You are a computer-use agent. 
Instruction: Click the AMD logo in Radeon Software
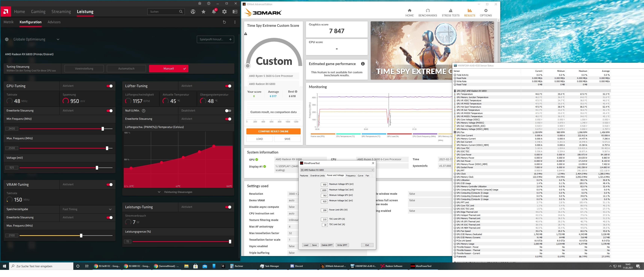[x=5, y=11]
